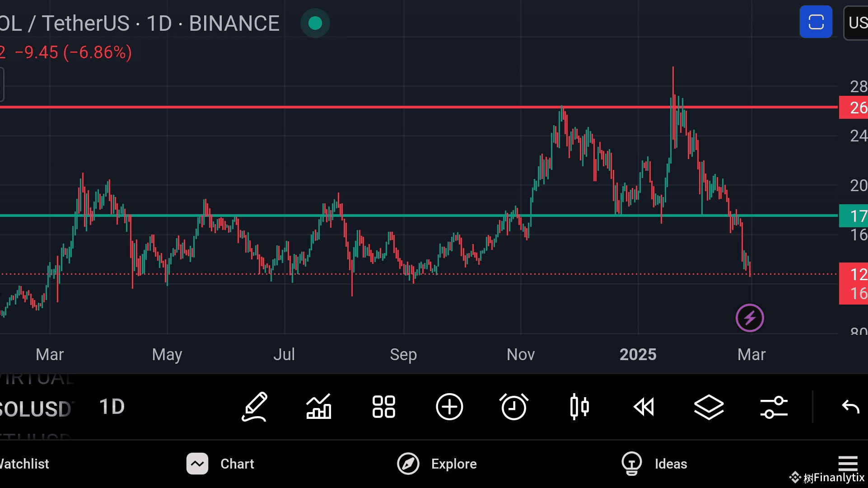Open the 1D timeframe selector

pyautogui.click(x=112, y=407)
